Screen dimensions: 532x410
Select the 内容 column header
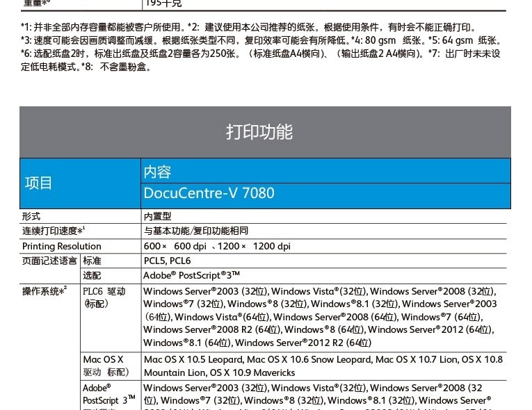[x=157, y=172]
